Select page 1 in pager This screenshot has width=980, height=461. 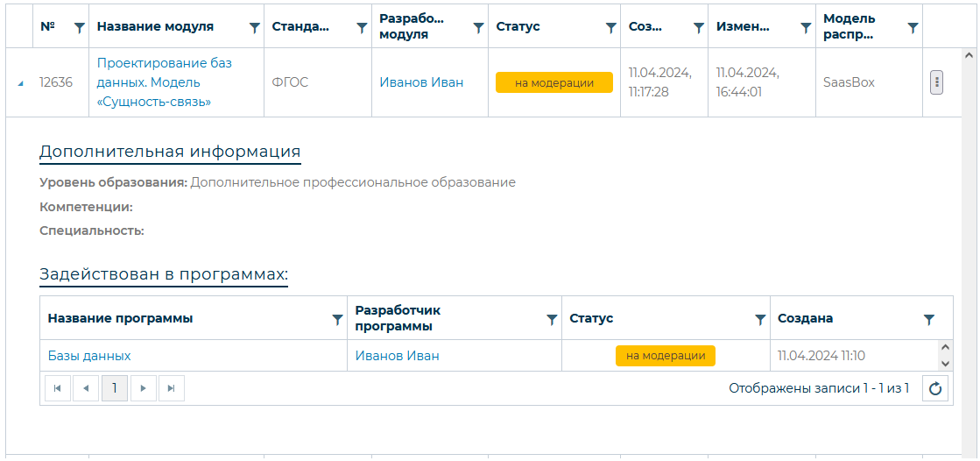point(115,388)
